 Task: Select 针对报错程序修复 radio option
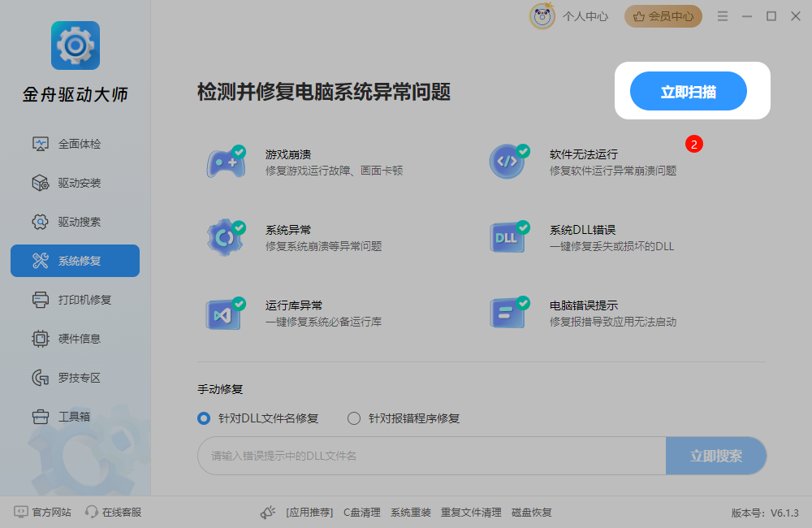[404, 418]
